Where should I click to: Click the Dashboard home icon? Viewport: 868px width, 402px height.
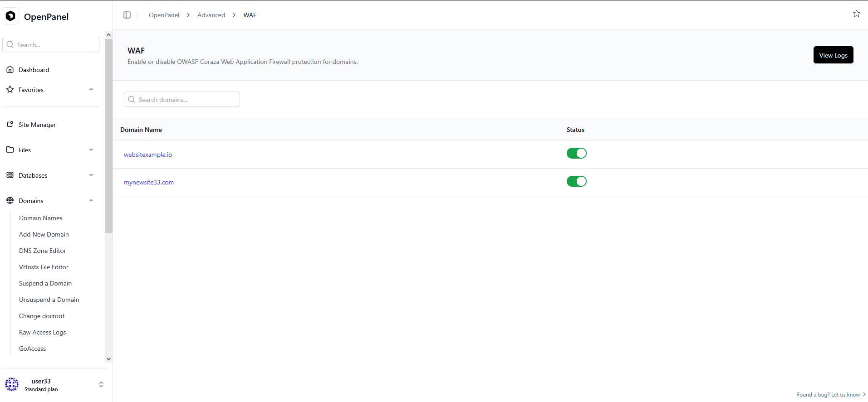10,69
